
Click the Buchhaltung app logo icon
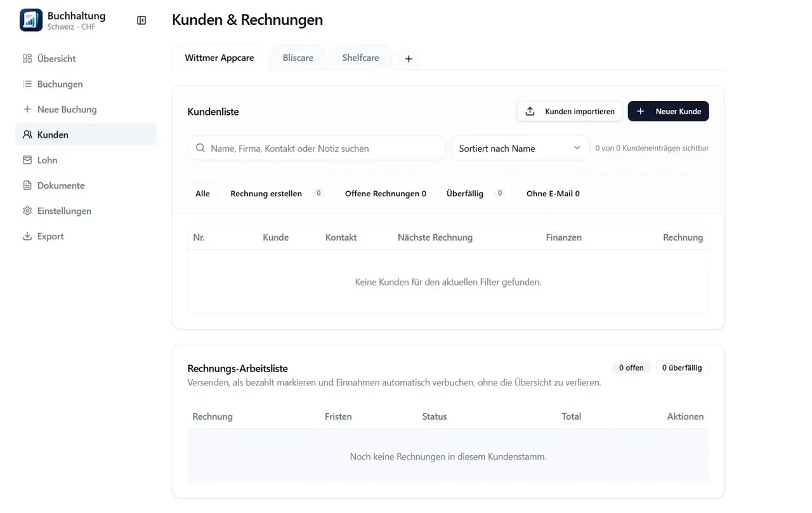(31, 20)
